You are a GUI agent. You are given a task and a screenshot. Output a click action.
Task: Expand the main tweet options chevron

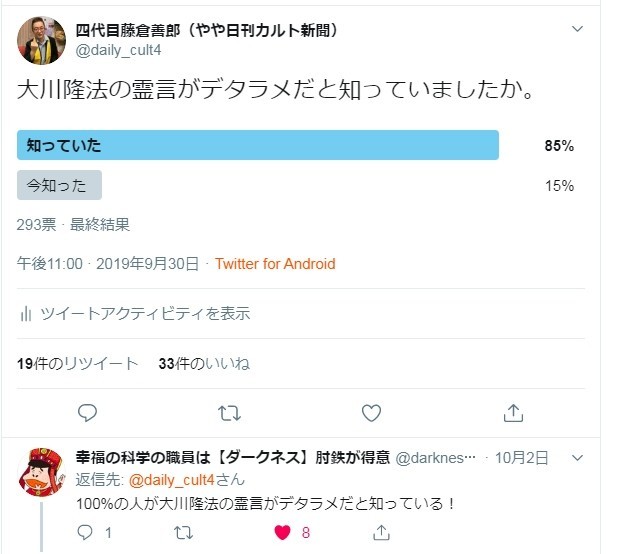(577, 29)
